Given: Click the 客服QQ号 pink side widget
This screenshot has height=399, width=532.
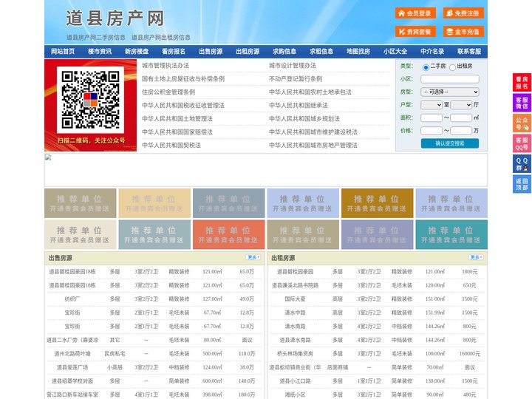Looking at the screenshot, I should pos(522,143).
